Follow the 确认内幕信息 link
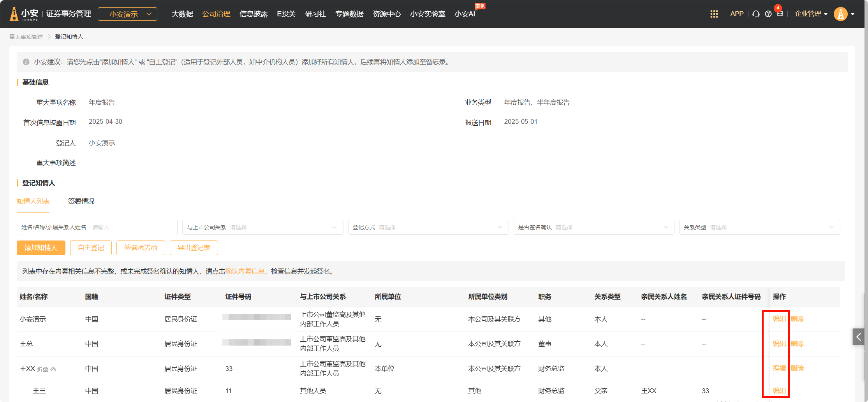This screenshot has width=868, height=402. (245, 271)
